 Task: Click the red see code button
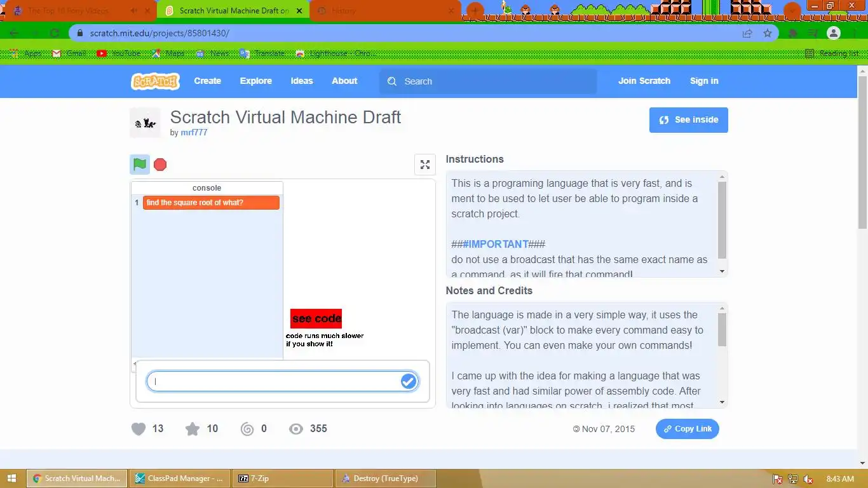(316, 318)
